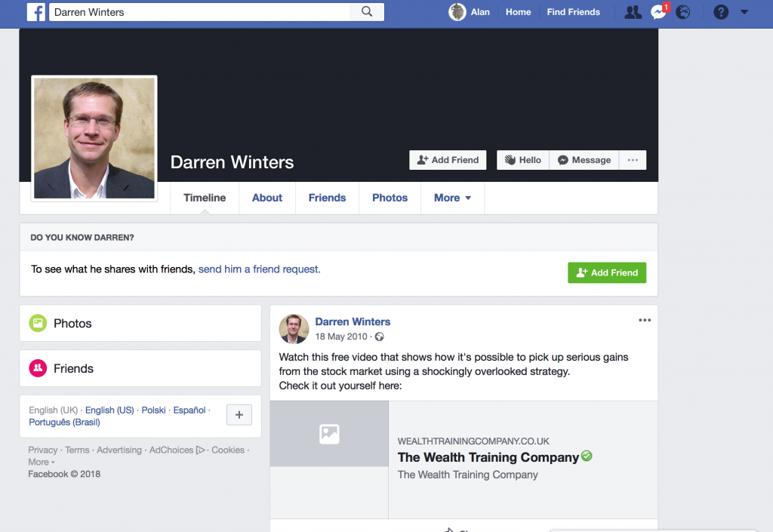
Task: Open the Messenger notifications icon
Action: pyautogui.click(x=658, y=12)
